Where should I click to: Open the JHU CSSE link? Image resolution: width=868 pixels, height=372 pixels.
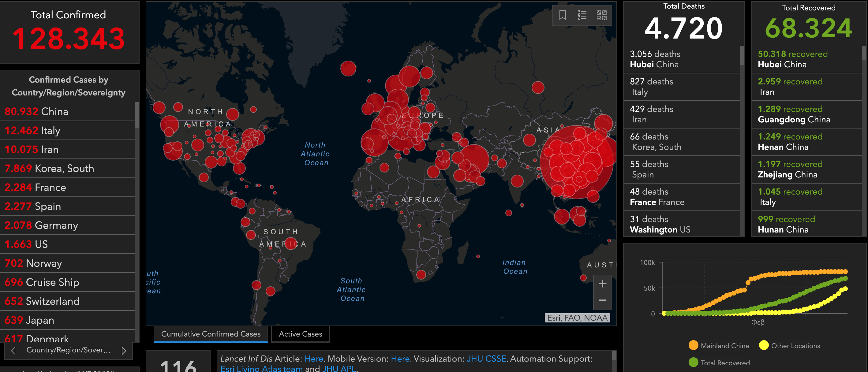click(486, 359)
